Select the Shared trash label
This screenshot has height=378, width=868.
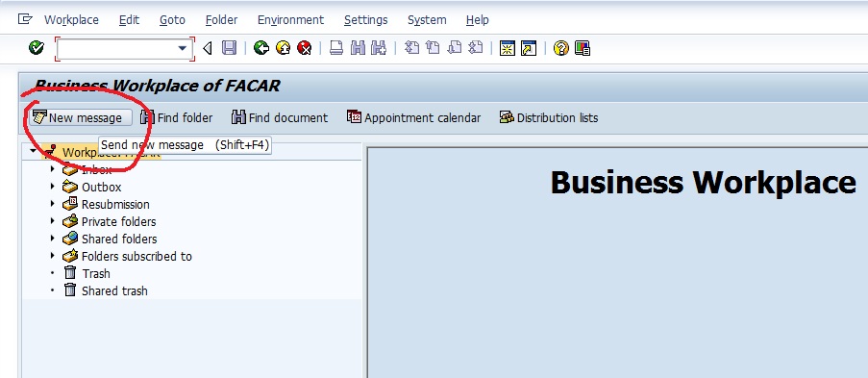coord(114,291)
